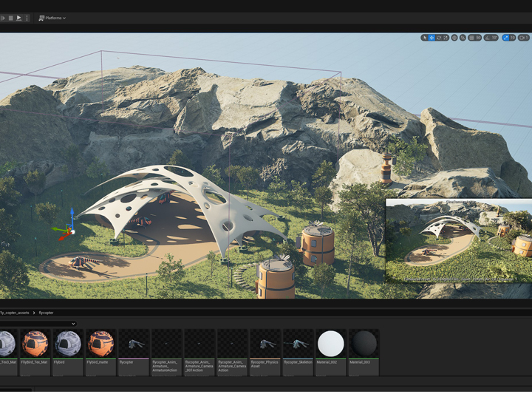Select the Material_002 white material asset
Screen dimensions: 532x394
(x=330, y=344)
